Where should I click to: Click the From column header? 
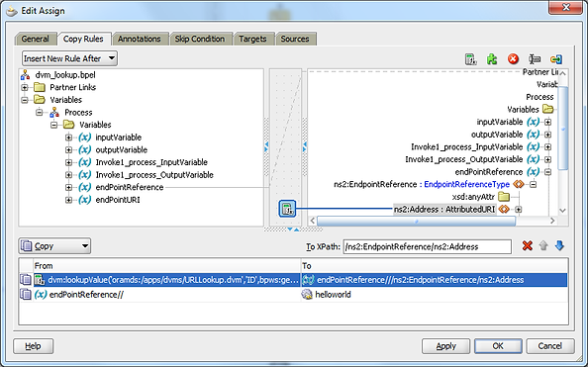[x=167, y=266]
